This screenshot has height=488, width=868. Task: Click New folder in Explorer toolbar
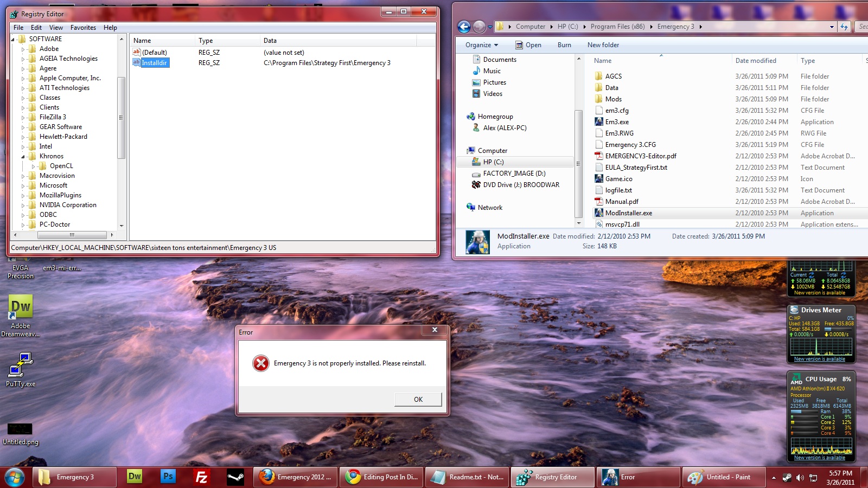coord(603,45)
